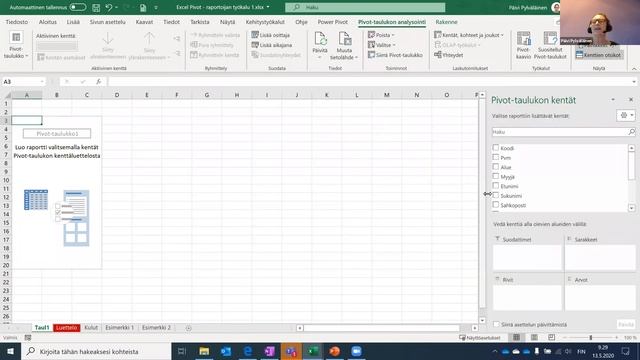The height and width of the screenshot is (360, 640).
Task: Click Lisää aikajana timeline icon
Action: point(255,45)
